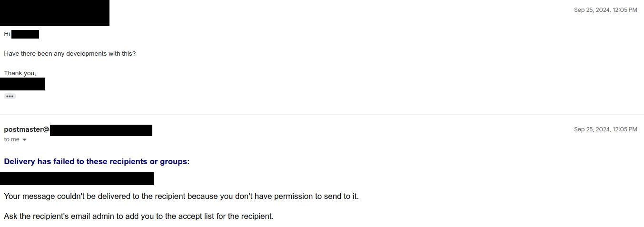This screenshot has height=227, width=644.
Task: Select the redacted sender name at top
Action: [55, 13]
